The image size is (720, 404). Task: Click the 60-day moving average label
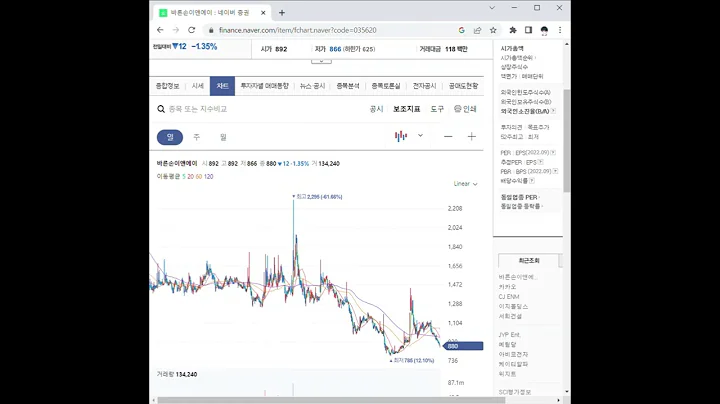pyautogui.click(x=199, y=176)
